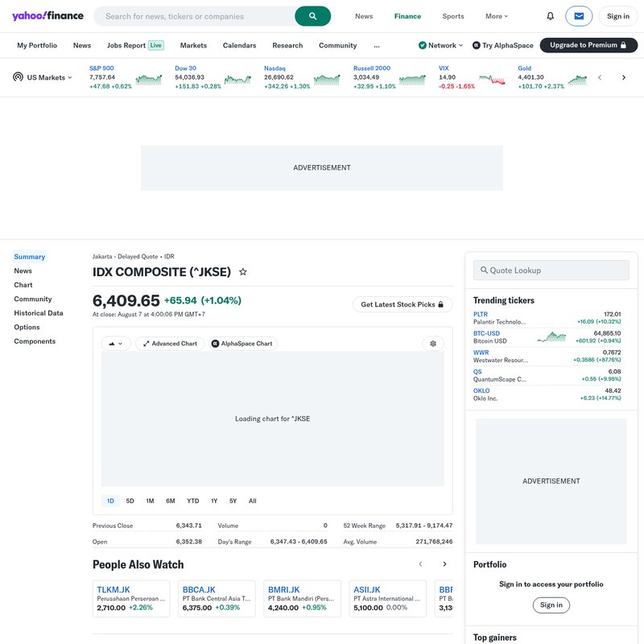
Task: Click the Sign in button in header
Action: coord(617,16)
